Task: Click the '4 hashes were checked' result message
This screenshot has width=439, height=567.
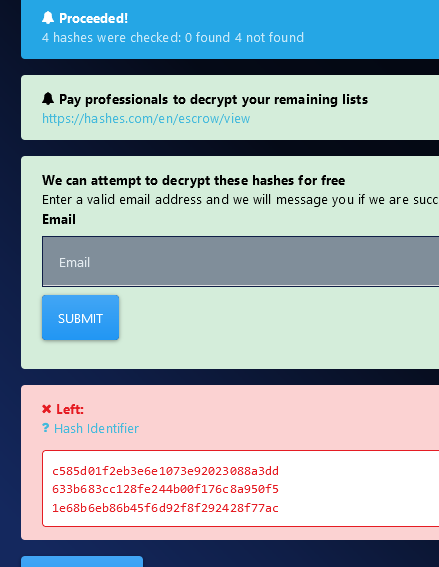Action: click(x=173, y=38)
